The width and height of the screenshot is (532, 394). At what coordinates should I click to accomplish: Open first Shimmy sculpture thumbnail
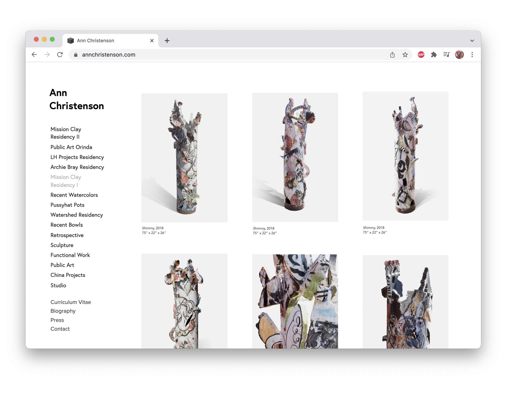184,158
